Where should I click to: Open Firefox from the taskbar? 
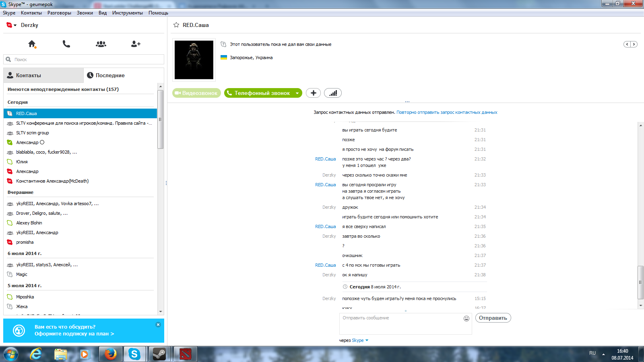tap(110, 354)
